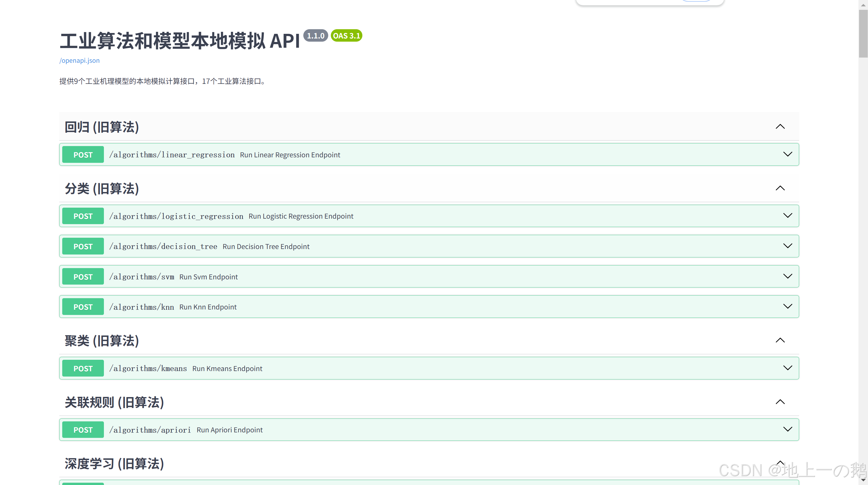Collapse the 关联规则 (旧算法) section chevron
This screenshot has height=485, width=868.
[x=780, y=402]
